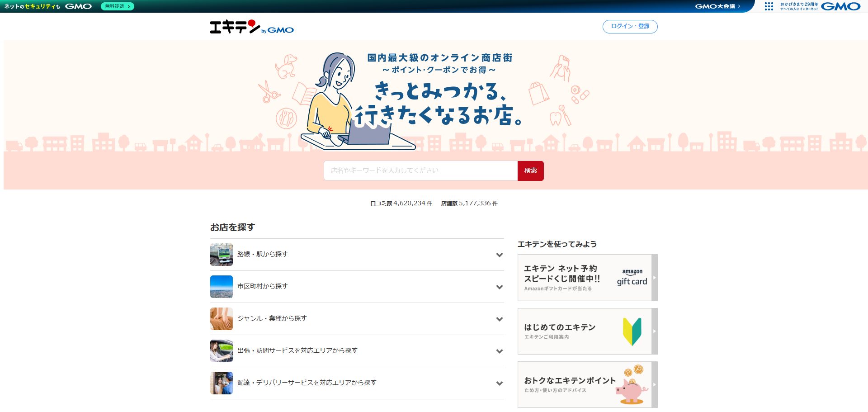Expand the 路線・駅から探す section
Viewport: 868px width, 412px height.
click(499, 254)
